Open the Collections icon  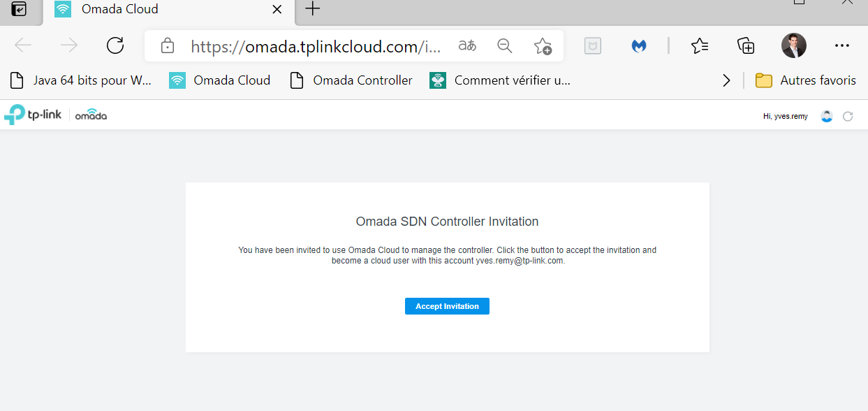pyautogui.click(x=746, y=46)
